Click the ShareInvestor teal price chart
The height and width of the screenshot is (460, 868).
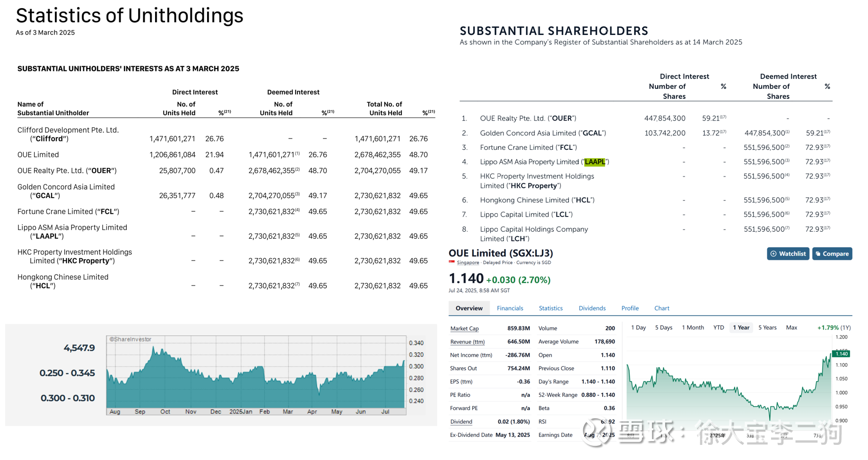pyautogui.click(x=256, y=376)
